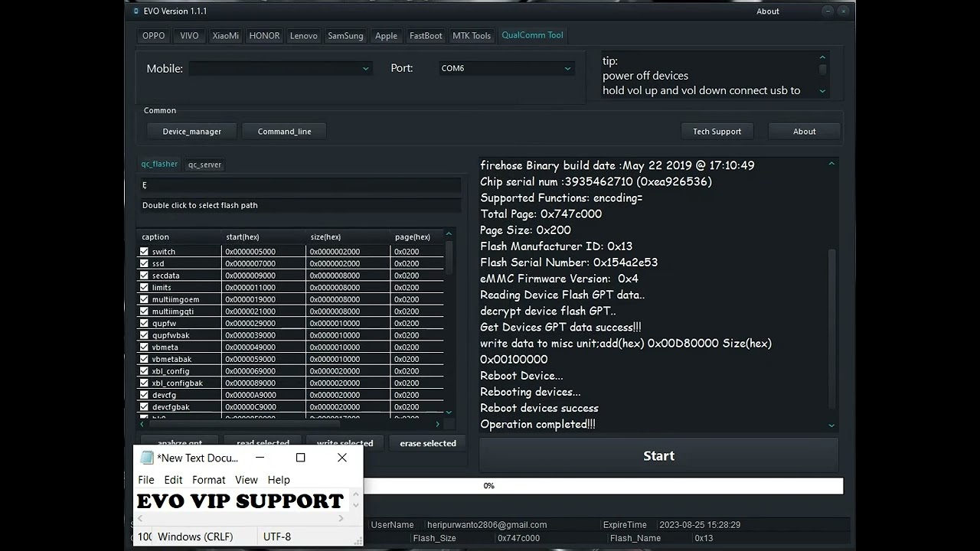Switch to the qc_server tab
980x551 pixels.
[205, 165]
